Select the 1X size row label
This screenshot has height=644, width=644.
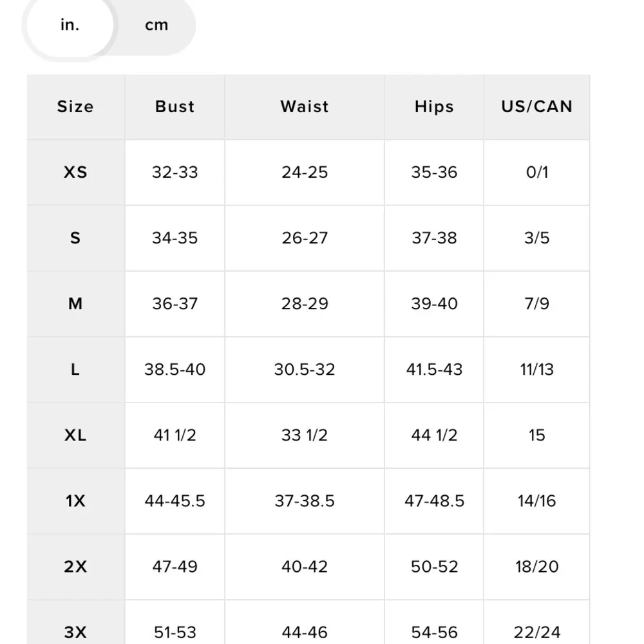click(75, 501)
